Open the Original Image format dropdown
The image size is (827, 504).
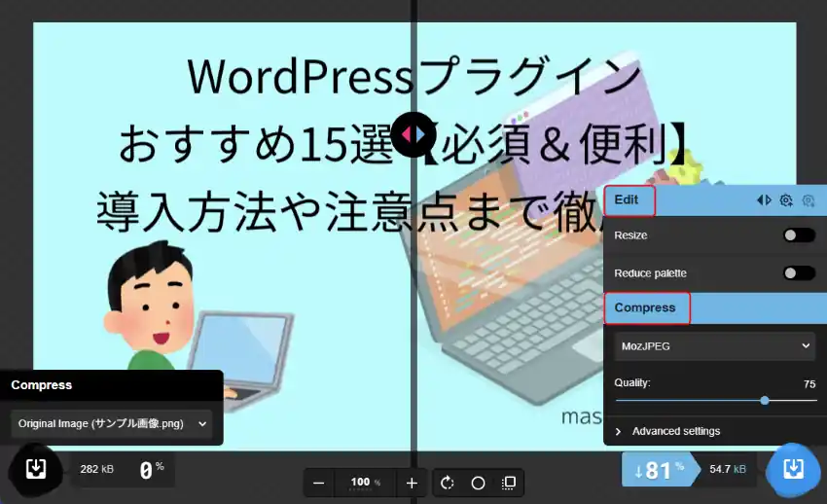(x=111, y=423)
